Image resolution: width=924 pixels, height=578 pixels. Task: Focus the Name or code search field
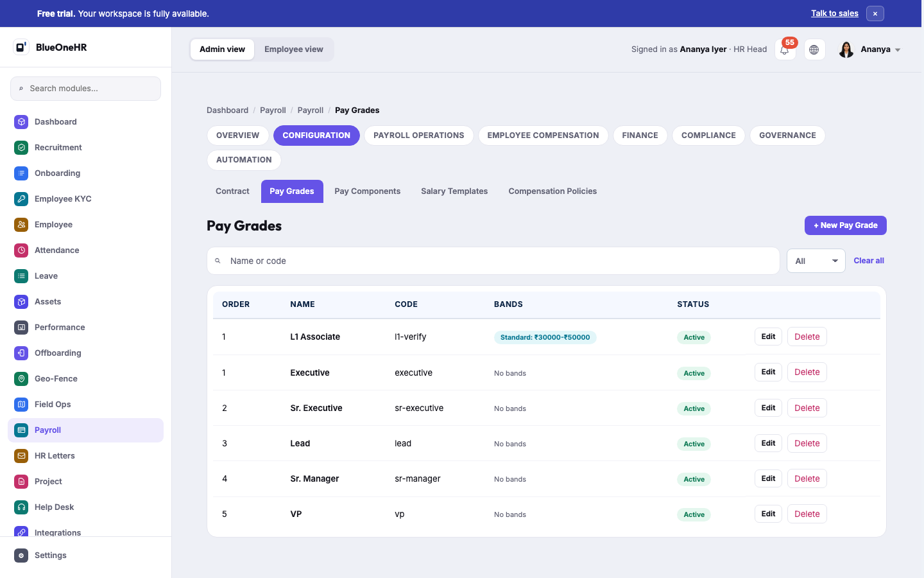(493, 261)
